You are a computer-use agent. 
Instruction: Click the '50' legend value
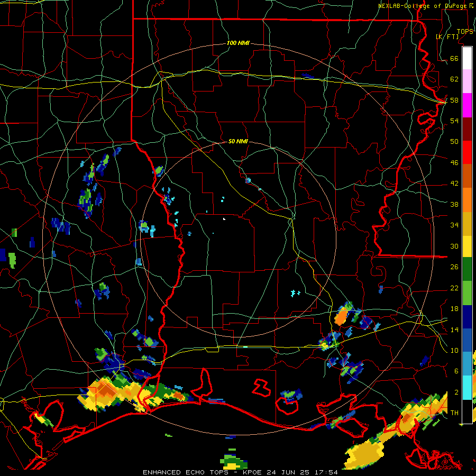tap(454, 141)
